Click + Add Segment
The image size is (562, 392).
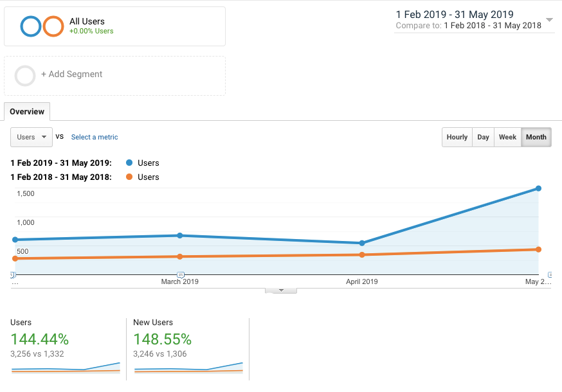(71, 74)
